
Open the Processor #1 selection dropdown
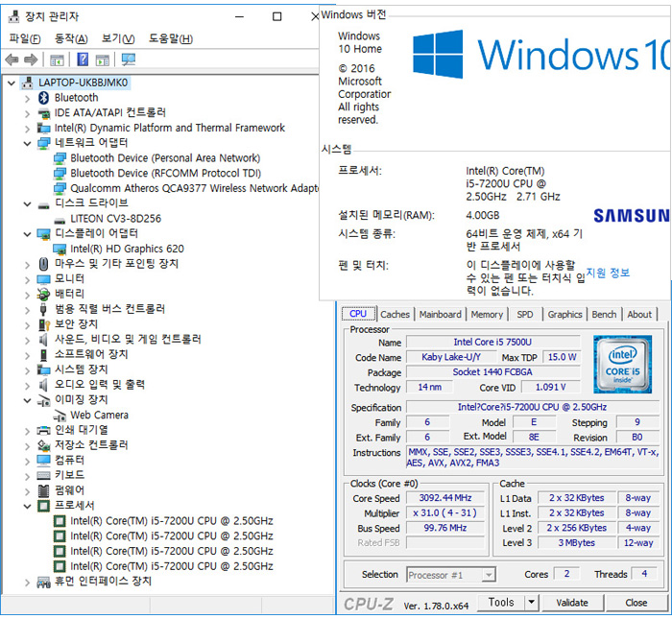tap(488, 575)
